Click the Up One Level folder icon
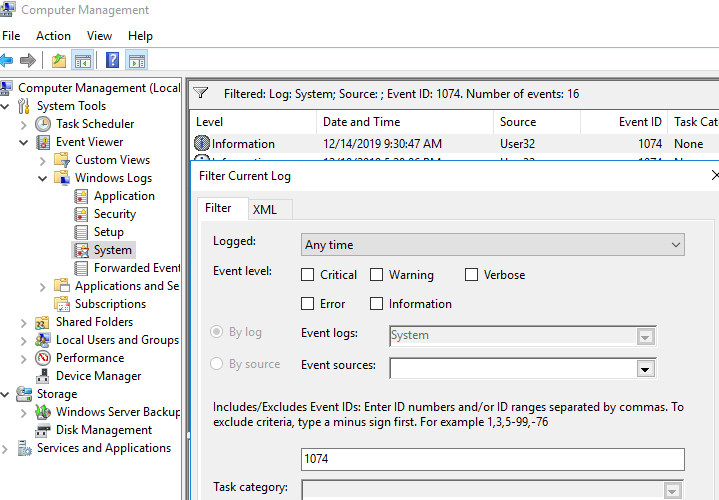 (59, 61)
